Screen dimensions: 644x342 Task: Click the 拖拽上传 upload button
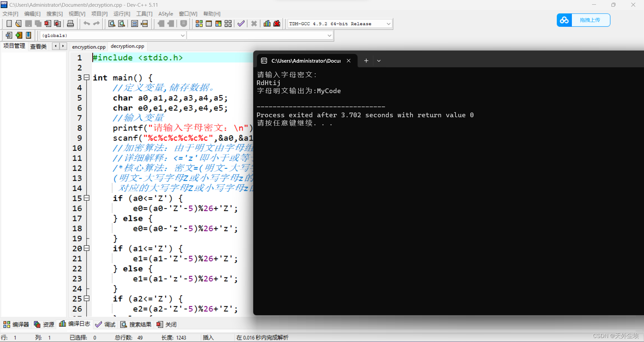pos(590,20)
